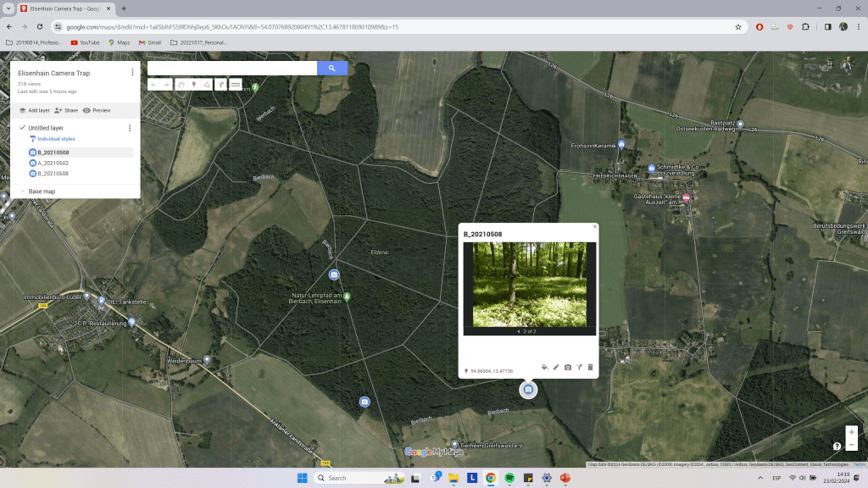This screenshot has height=488, width=868.
Task: Select the Draw a line tool
Action: click(207, 85)
